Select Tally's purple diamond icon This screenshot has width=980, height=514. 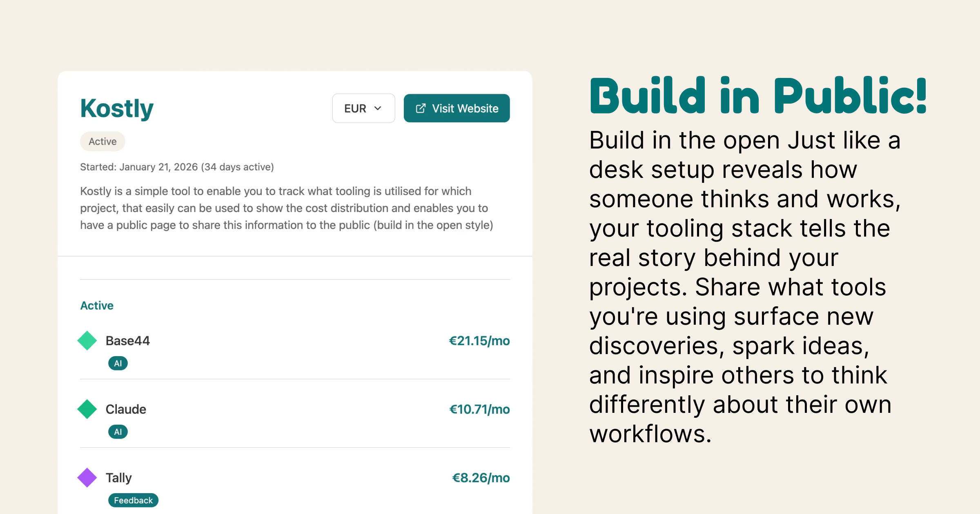(x=87, y=476)
